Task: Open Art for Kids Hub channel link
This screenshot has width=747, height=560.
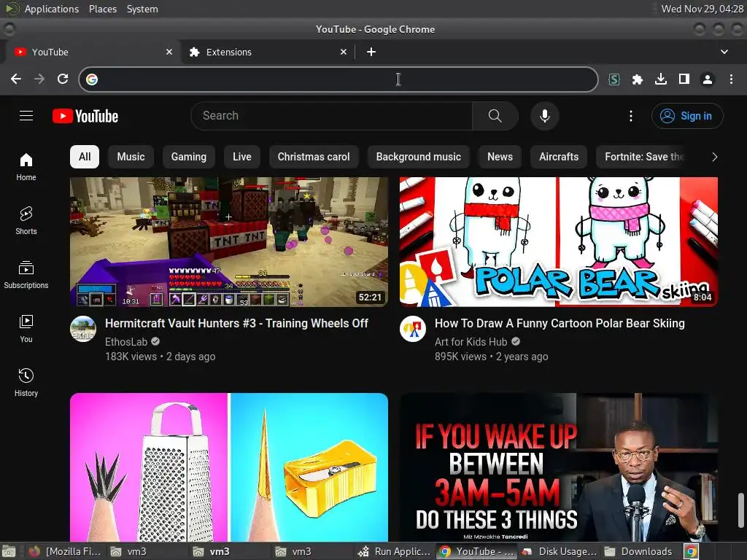Action: pyautogui.click(x=471, y=342)
